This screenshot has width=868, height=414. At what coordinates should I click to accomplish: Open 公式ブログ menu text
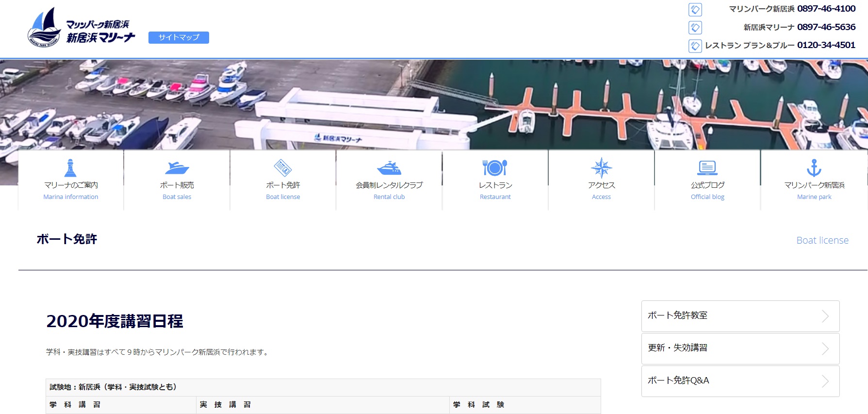[707, 185]
